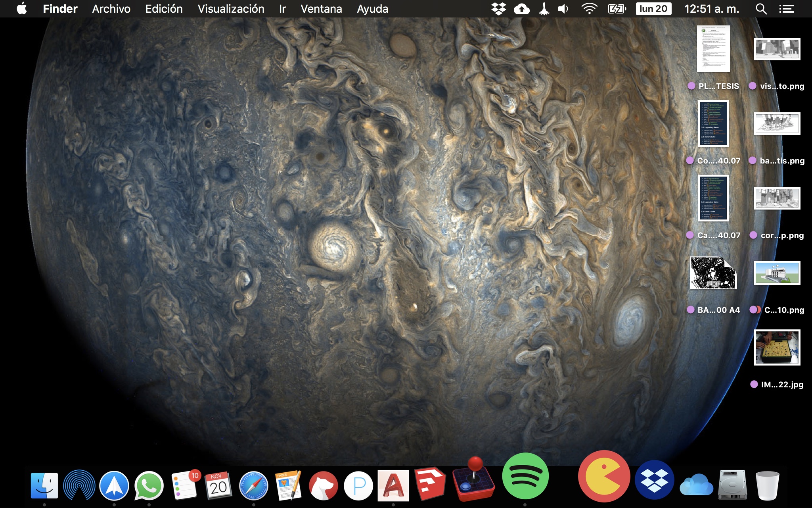Click the Dropbox menu bar icon

(x=498, y=9)
